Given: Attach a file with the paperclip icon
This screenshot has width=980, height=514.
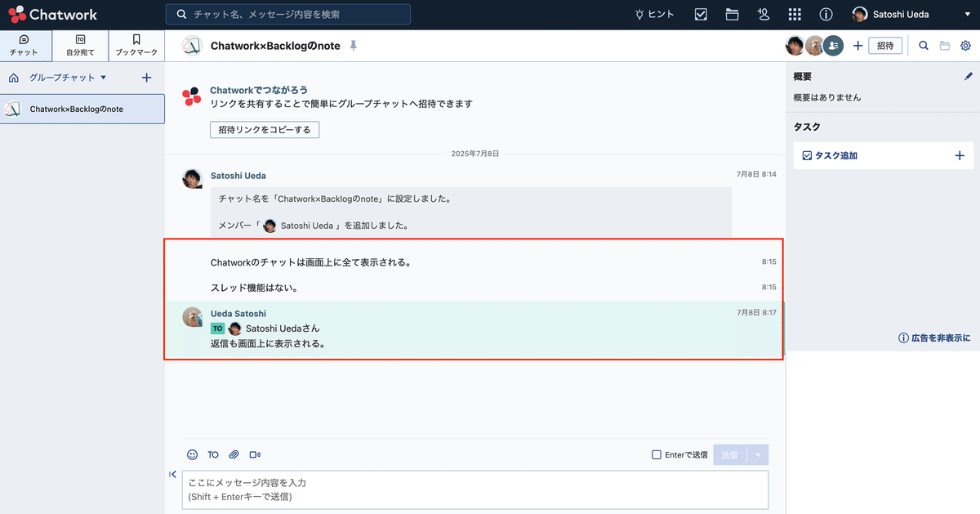Looking at the screenshot, I should click(x=234, y=454).
